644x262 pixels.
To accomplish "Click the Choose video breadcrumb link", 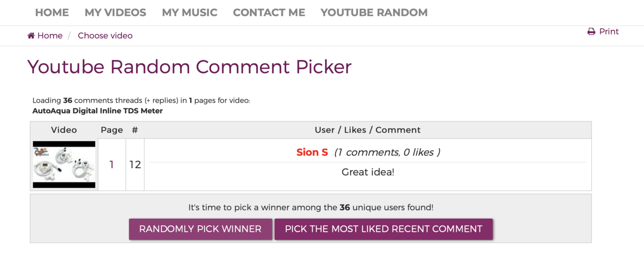I will (x=105, y=36).
